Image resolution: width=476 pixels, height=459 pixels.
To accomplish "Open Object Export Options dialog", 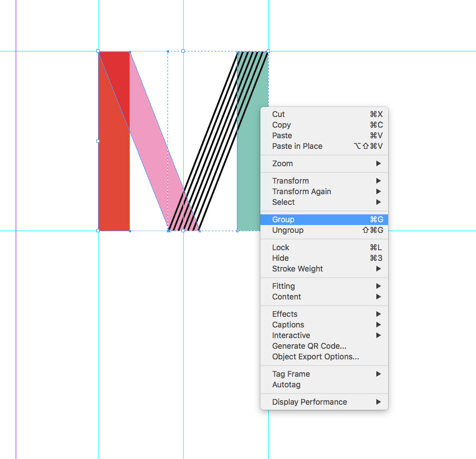I will (315, 357).
